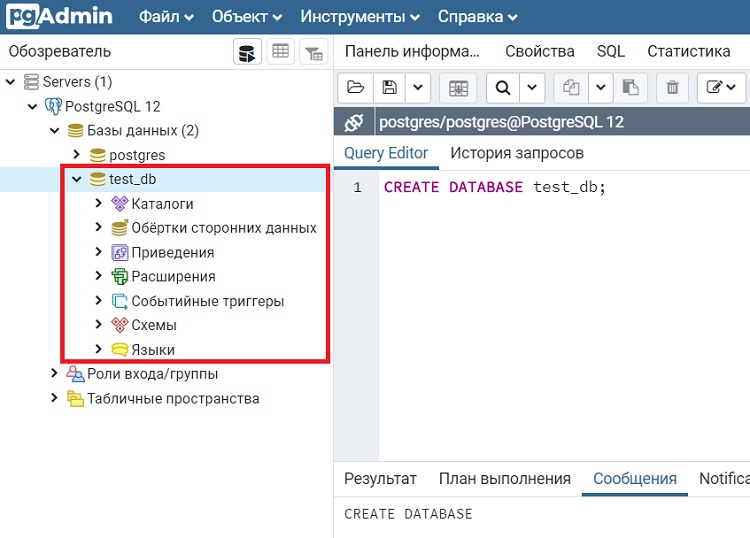Image resolution: width=750 pixels, height=538 pixels.
Task: Collapse the test_db database node
Action: (77, 180)
